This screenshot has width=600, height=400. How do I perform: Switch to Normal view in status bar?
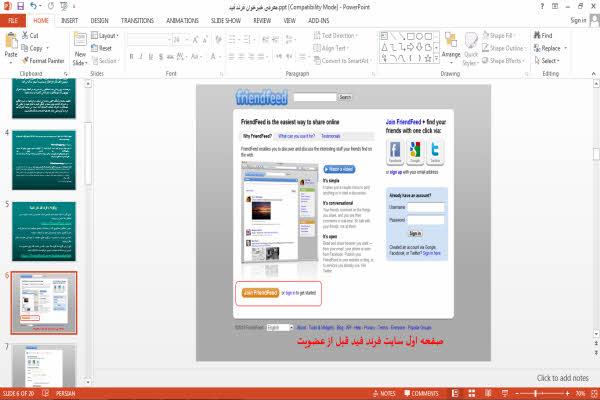click(x=455, y=393)
